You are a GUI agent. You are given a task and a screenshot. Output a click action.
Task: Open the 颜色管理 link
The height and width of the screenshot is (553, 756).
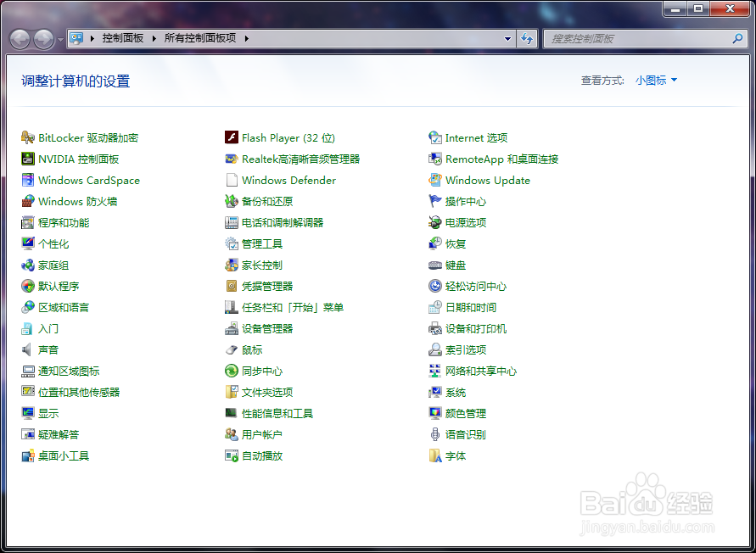pos(466,414)
